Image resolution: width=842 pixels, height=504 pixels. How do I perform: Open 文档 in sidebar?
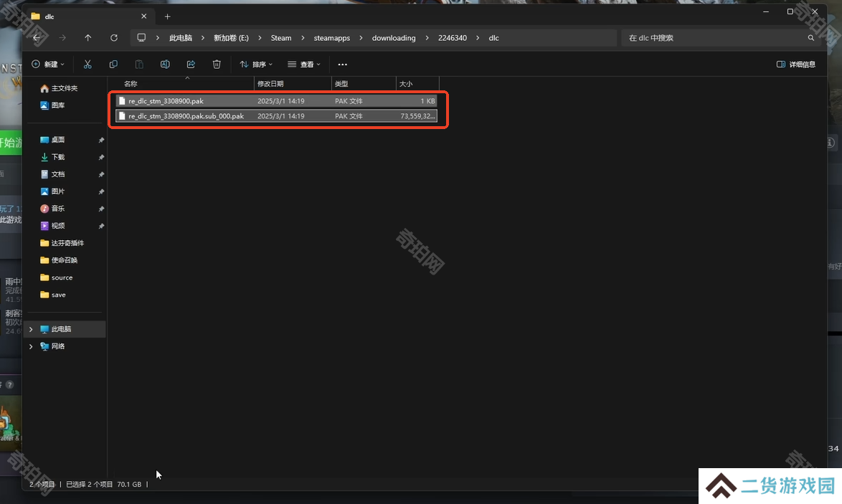point(52,174)
